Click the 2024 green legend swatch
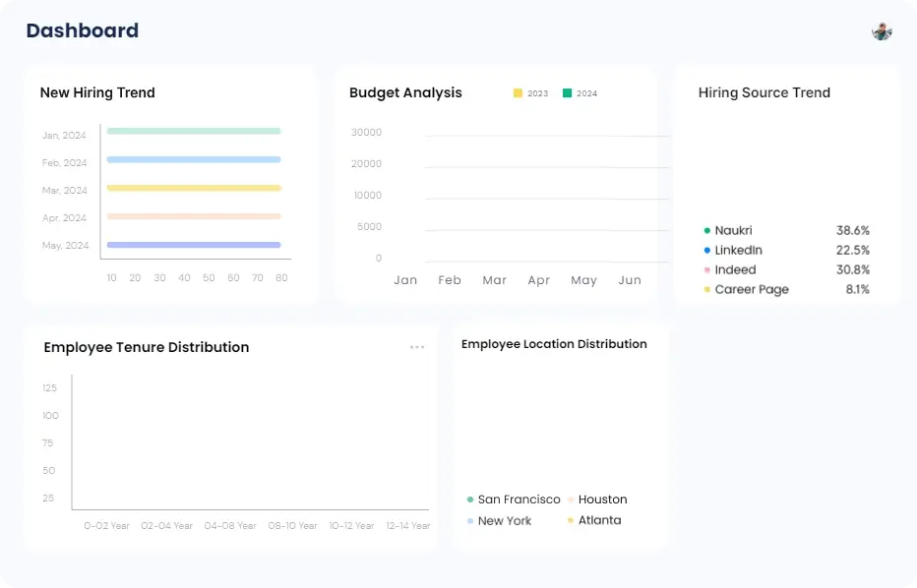 point(567,93)
